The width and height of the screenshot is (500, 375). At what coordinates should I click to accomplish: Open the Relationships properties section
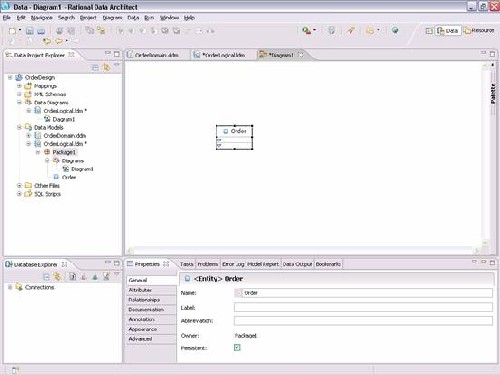151,300
